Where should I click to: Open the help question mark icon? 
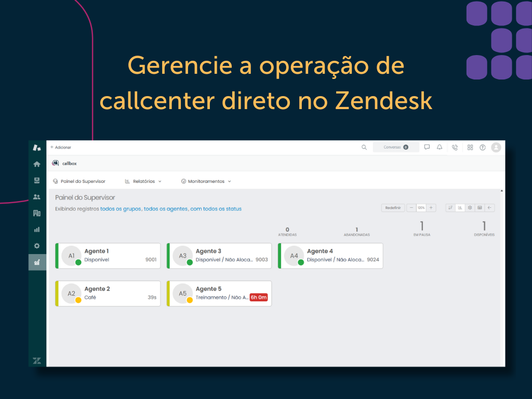pos(483,147)
